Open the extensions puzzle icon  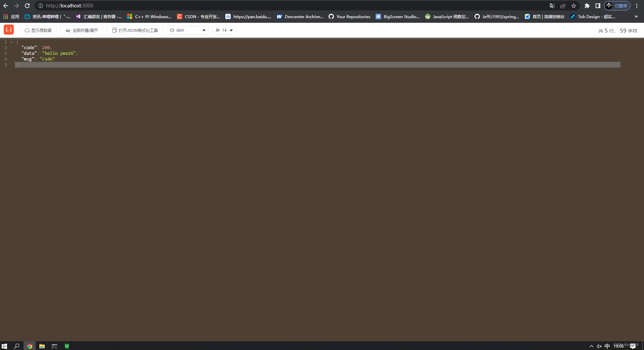587,6
